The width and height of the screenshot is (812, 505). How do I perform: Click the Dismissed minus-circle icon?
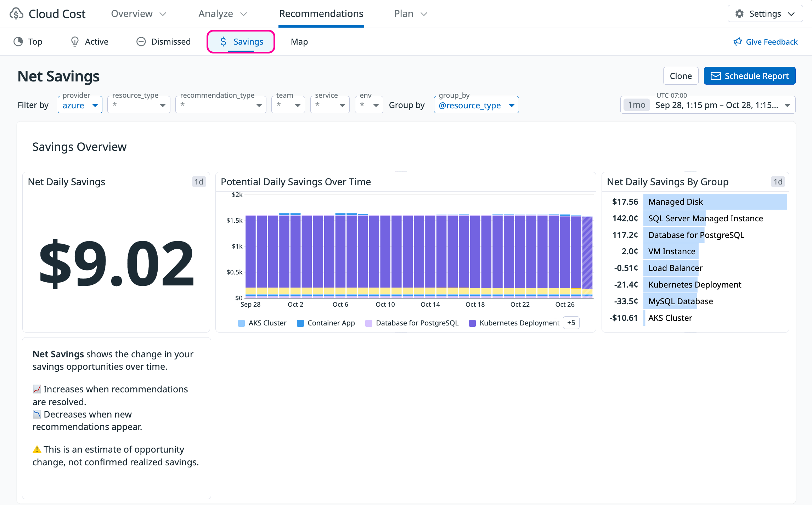pos(141,42)
